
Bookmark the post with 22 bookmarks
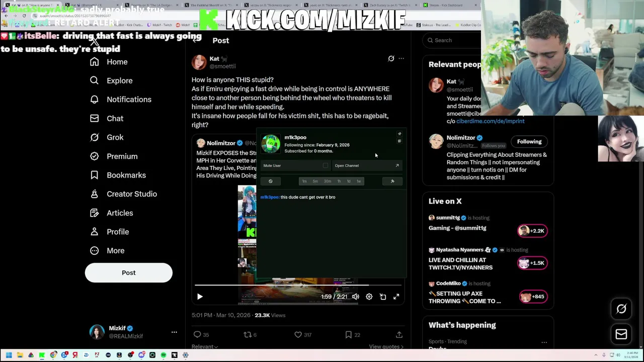[x=352, y=334]
